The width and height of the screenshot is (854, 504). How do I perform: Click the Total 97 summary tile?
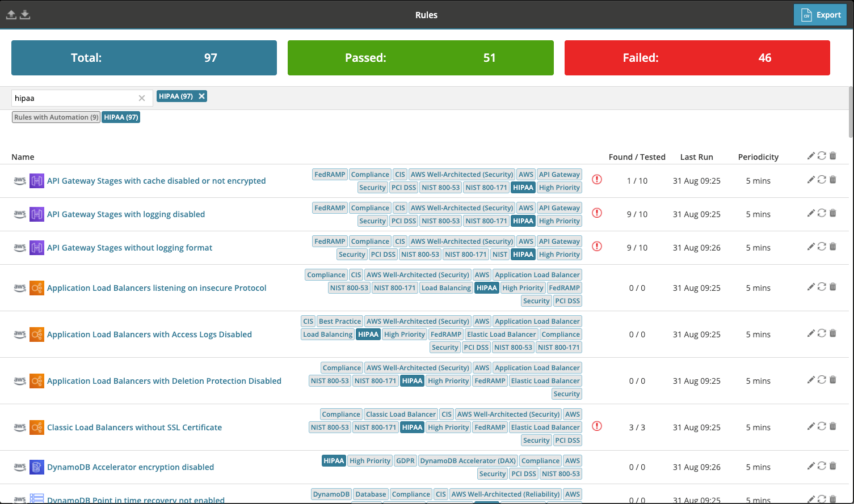pos(144,58)
